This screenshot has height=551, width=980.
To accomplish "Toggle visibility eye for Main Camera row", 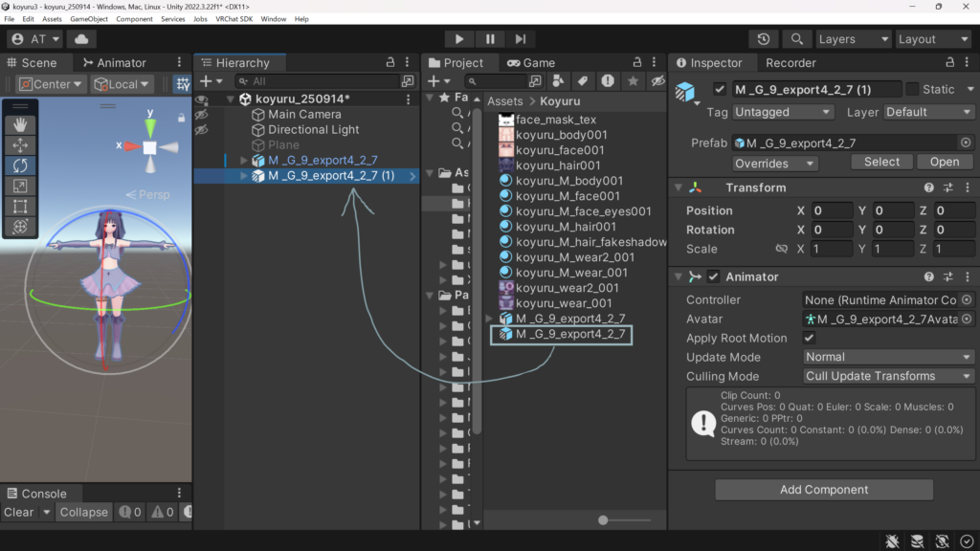I will pyautogui.click(x=201, y=115).
